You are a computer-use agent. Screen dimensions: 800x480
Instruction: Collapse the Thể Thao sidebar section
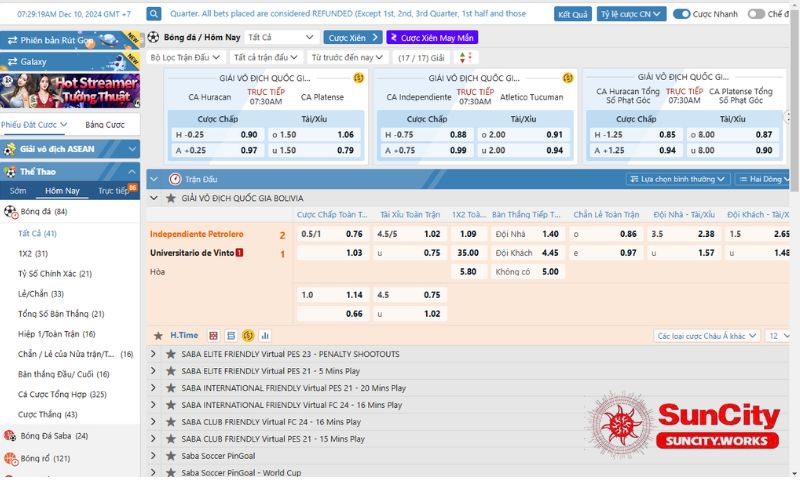click(x=133, y=171)
